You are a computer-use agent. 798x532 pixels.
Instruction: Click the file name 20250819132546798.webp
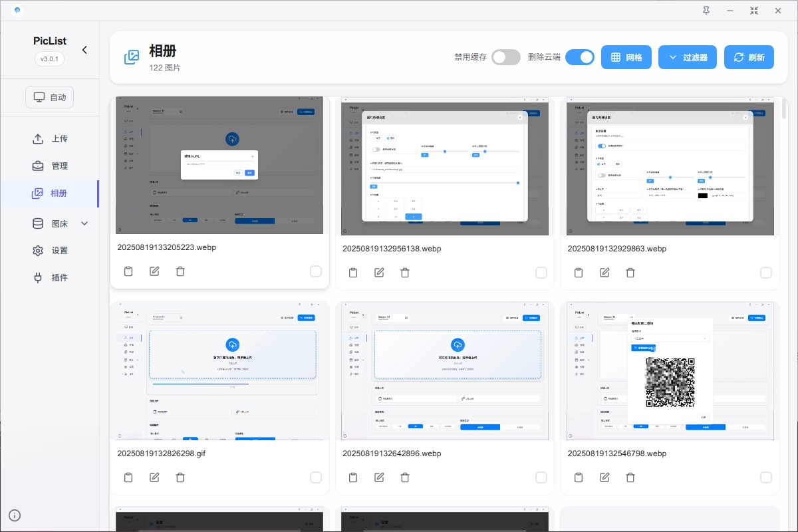(x=617, y=454)
